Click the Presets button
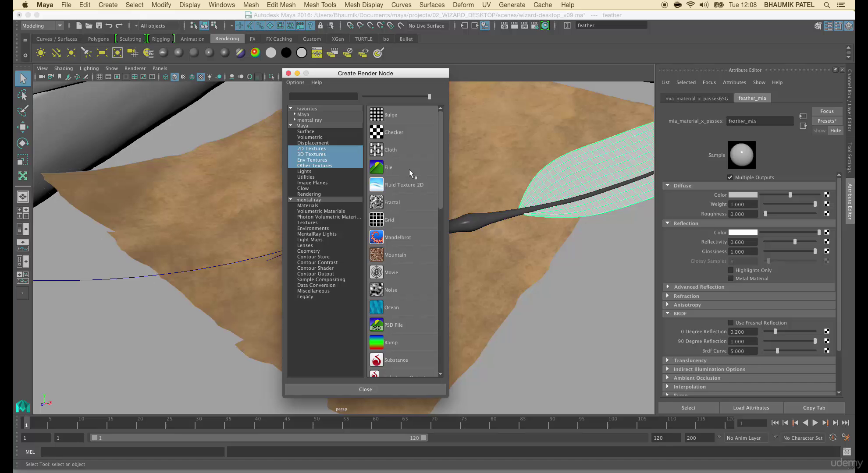 (x=827, y=121)
